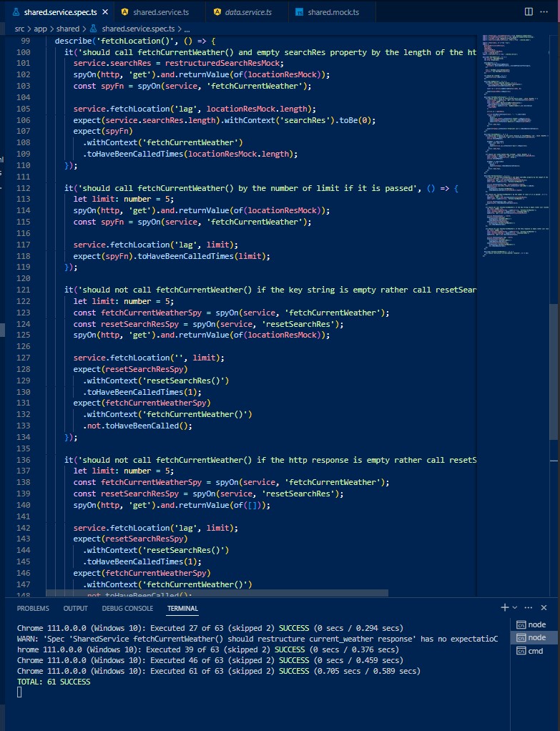The width and height of the screenshot is (560, 731).
Task: Close the terminal panel
Action: tap(544, 607)
